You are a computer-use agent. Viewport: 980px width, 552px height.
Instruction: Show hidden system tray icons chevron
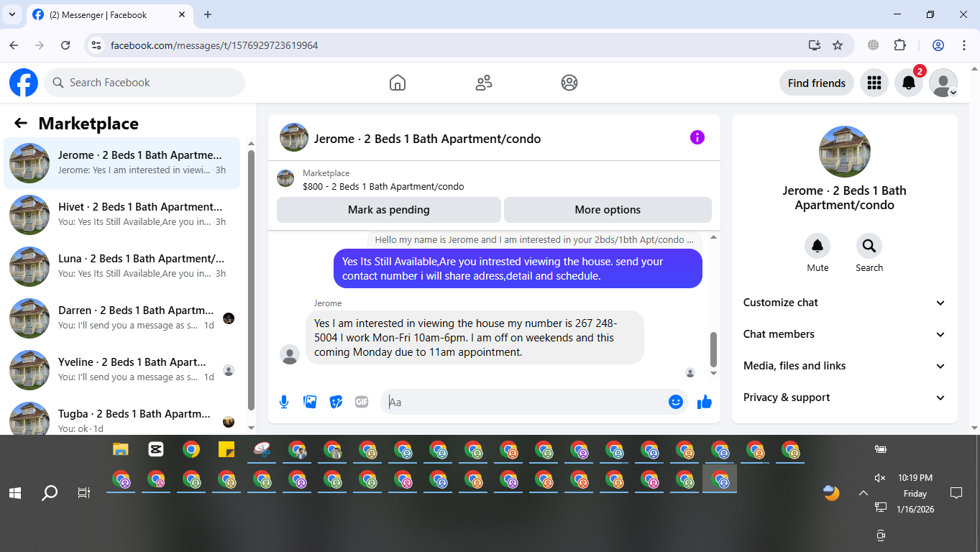tap(863, 493)
